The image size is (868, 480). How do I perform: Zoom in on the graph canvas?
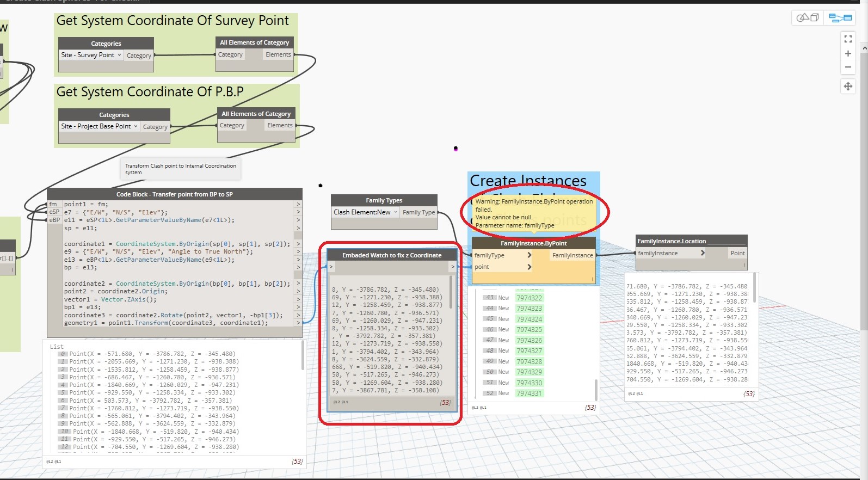tap(848, 53)
